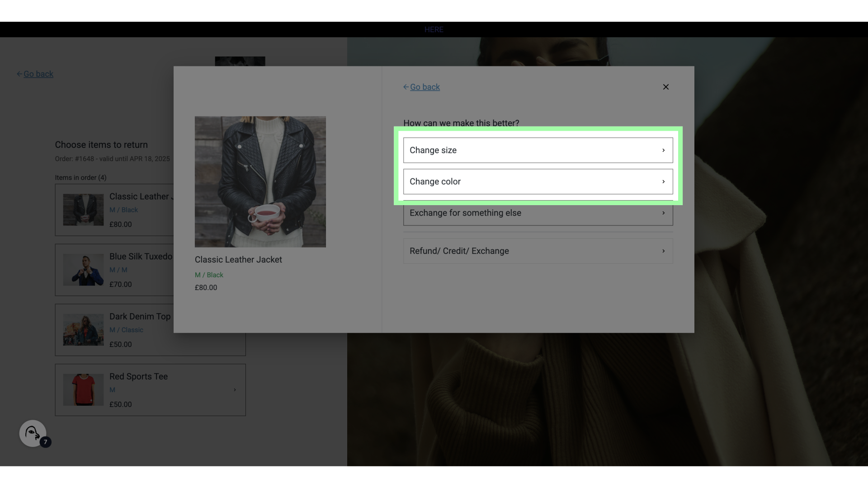
Task: Expand chevron on Exchange for something else row
Action: coord(663,213)
